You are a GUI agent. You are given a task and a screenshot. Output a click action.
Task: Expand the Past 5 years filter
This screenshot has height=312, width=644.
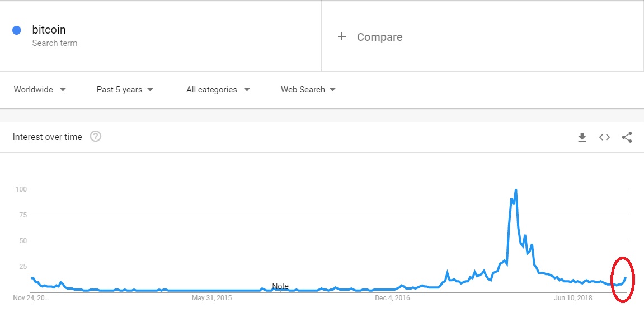[x=125, y=90]
